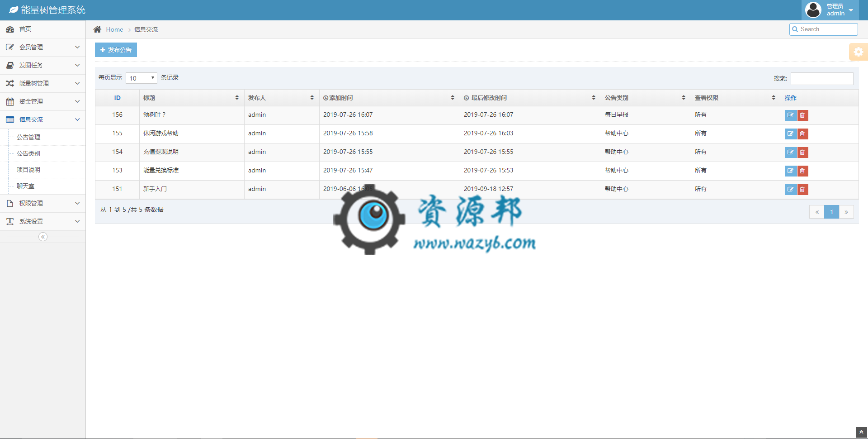Edit the 能量兑换标准 announcement
The height and width of the screenshot is (439, 868).
790,171
